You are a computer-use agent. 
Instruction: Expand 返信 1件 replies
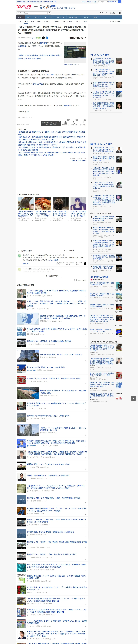pos(26,264)
